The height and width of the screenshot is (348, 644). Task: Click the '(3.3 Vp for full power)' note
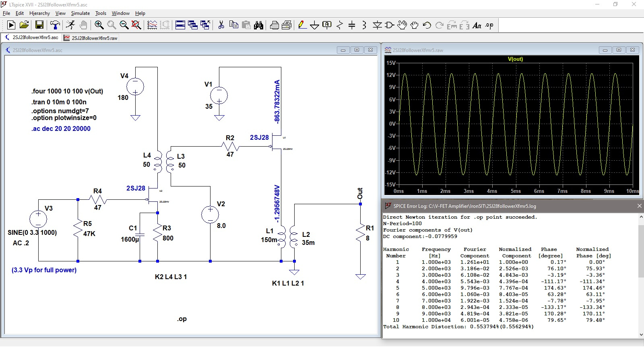coord(44,270)
